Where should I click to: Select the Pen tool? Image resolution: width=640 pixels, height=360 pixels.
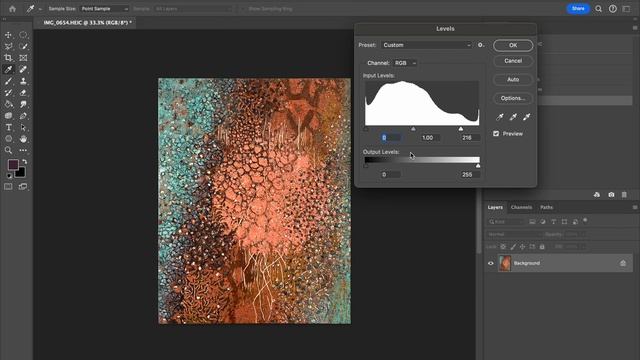coord(23,116)
